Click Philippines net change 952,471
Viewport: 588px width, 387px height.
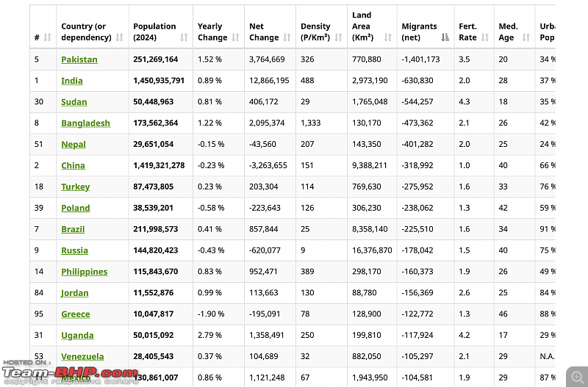263,272
